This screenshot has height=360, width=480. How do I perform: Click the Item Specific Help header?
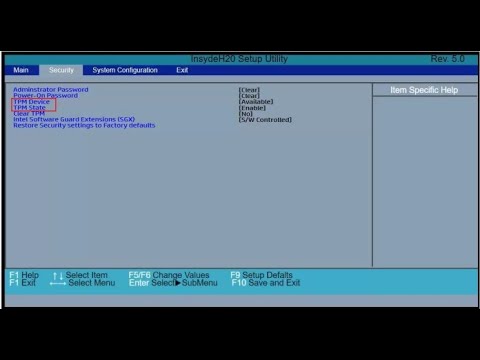424,90
